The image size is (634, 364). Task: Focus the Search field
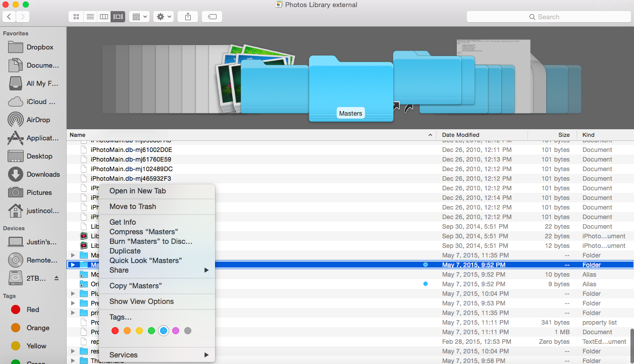548,17
